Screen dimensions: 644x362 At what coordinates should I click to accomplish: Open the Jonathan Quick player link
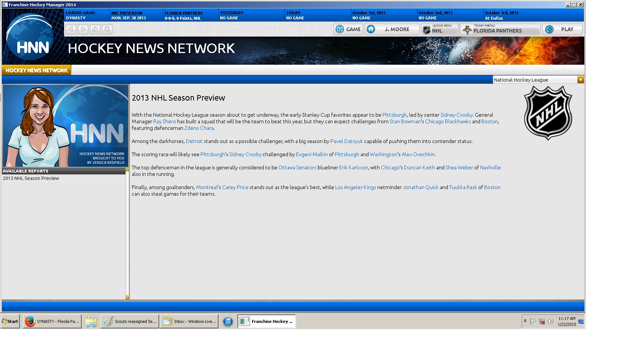[x=421, y=187]
